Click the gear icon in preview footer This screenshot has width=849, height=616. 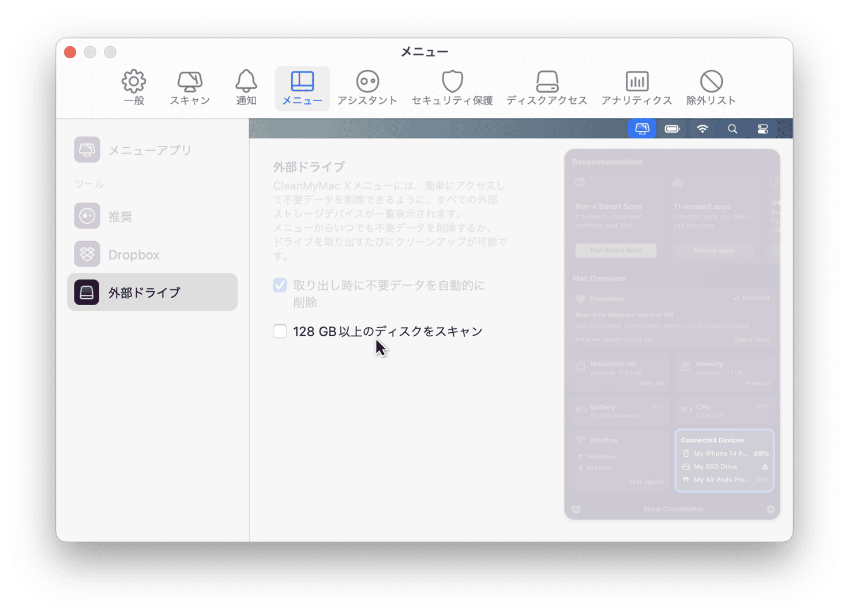pyautogui.click(x=771, y=509)
